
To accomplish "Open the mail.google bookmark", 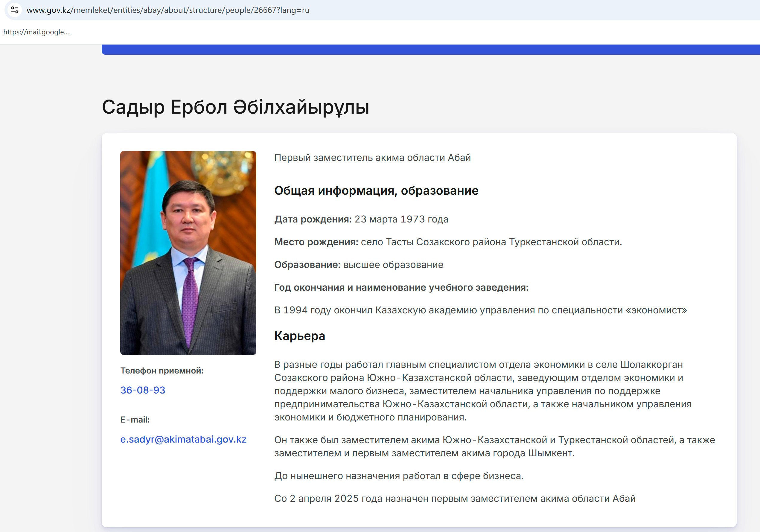I will [x=37, y=32].
